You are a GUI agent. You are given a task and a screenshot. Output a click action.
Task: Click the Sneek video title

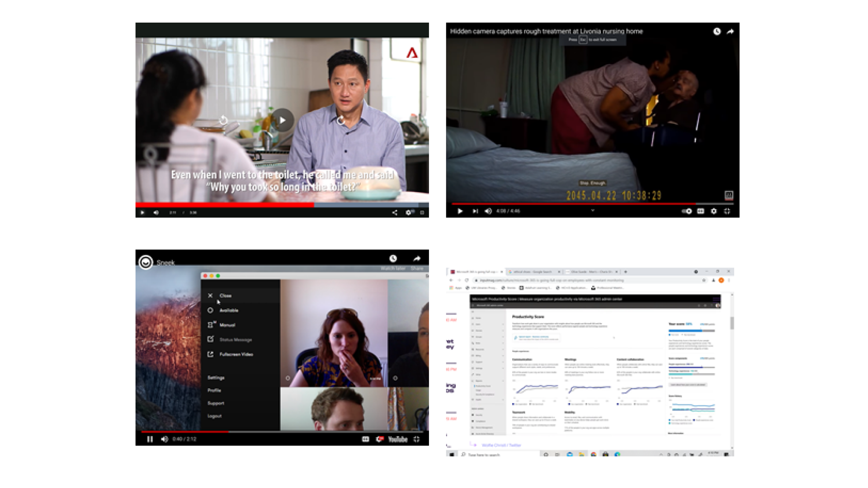(x=165, y=263)
